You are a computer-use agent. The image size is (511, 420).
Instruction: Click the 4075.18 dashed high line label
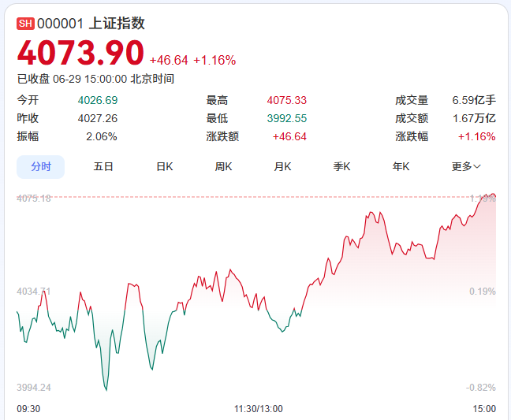(x=34, y=199)
